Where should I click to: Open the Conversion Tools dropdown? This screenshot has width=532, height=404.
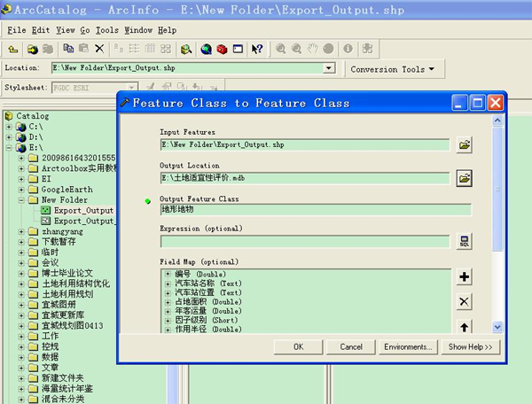coord(393,69)
